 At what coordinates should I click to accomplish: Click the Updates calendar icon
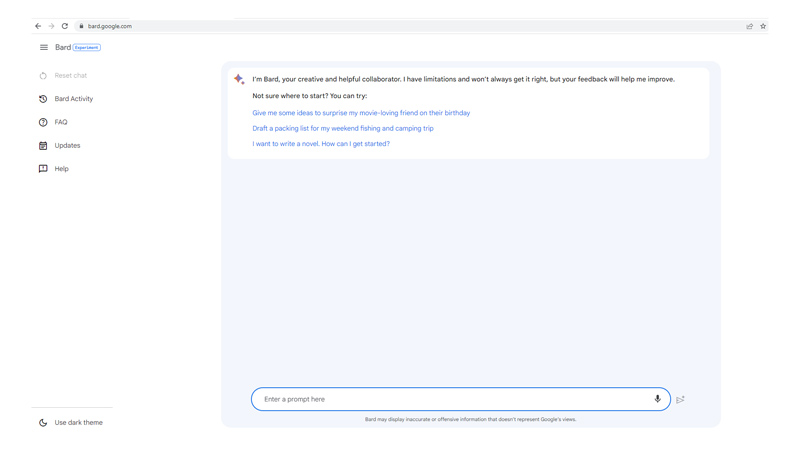coord(43,145)
